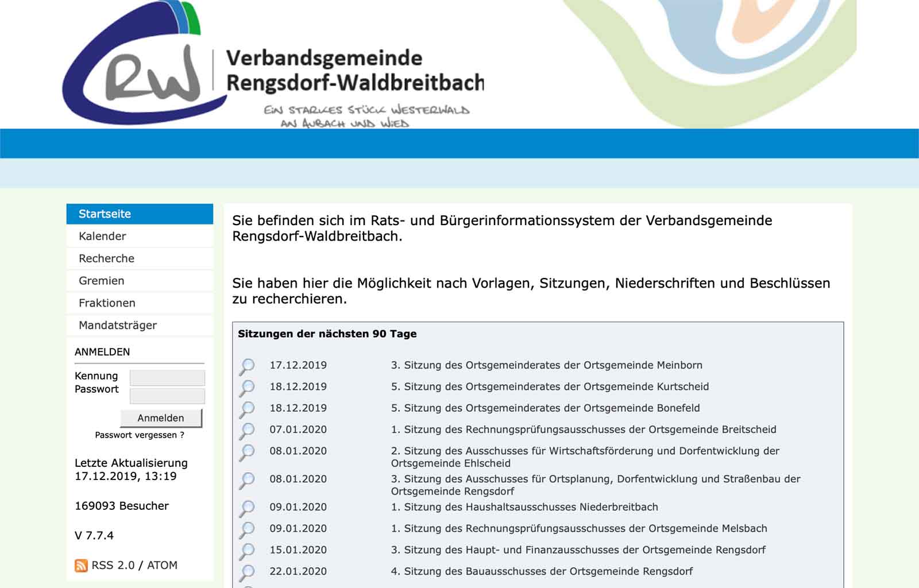Click magnifier for Haushaltsausschuss Niederbreitbach session
The width and height of the screenshot is (919, 588).
pos(247,508)
